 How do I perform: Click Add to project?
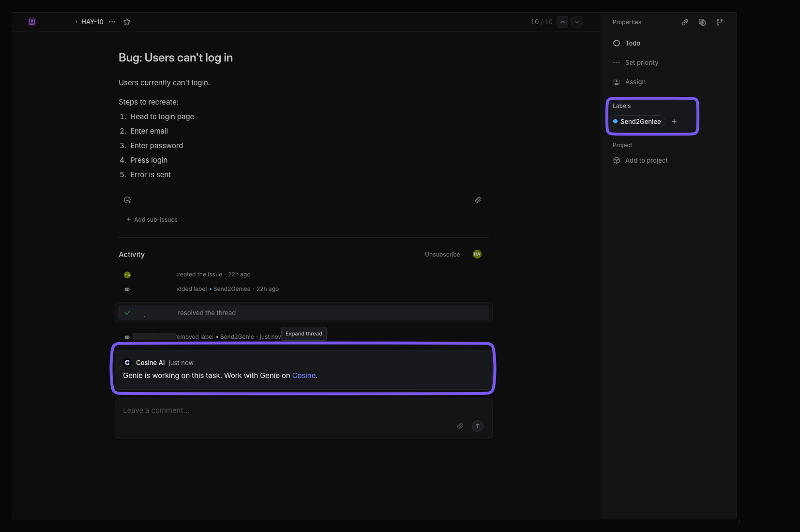(646, 160)
